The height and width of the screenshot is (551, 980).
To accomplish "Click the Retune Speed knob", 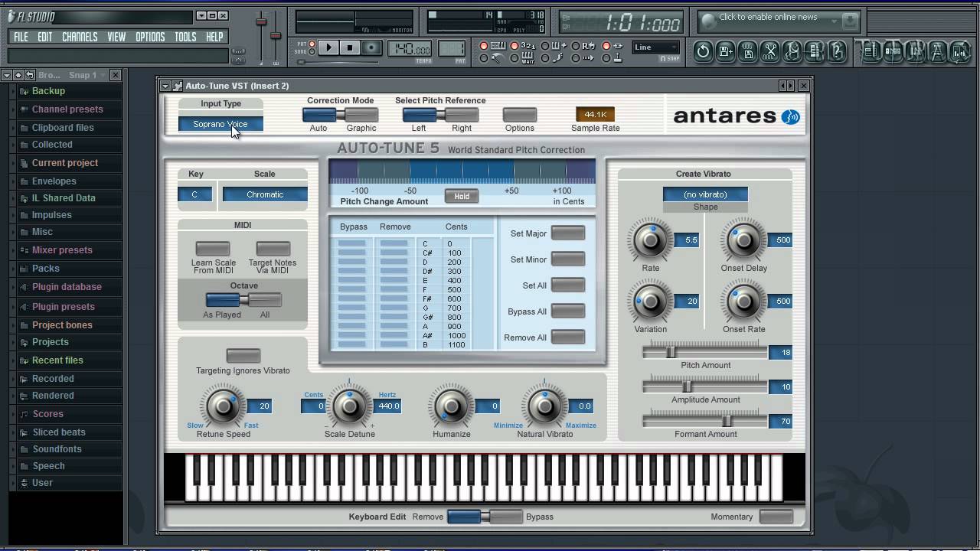I will [223, 406].
